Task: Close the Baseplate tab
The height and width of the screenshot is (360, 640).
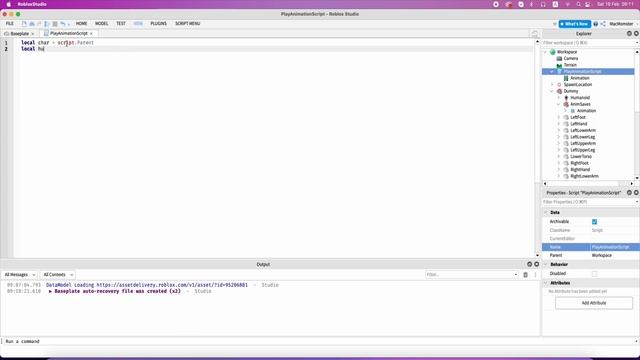Action: point(32,34)
